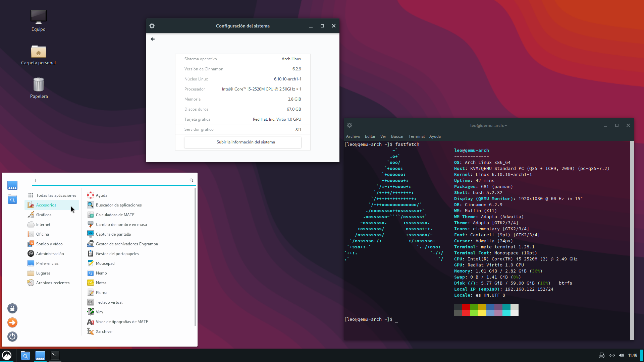
Task: Click the search magnifier icon in the menu search box
Action: point(192,180)
